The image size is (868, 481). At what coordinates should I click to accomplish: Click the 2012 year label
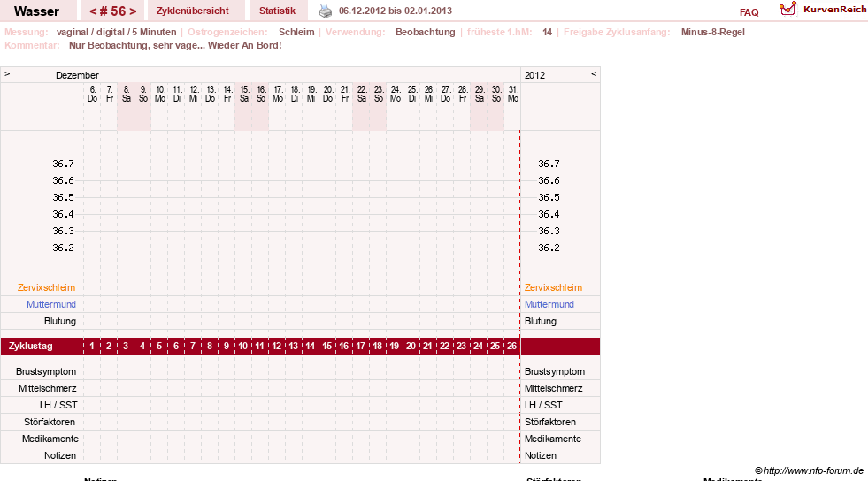(x=534, y=75)
